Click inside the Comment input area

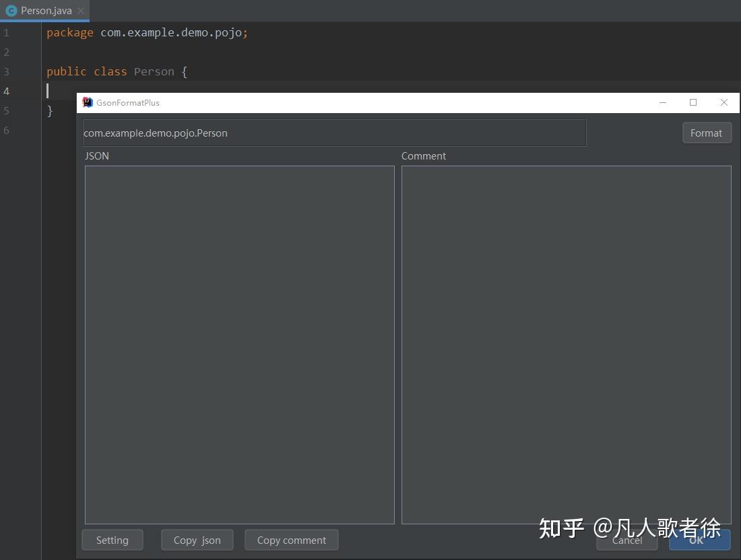566,343
